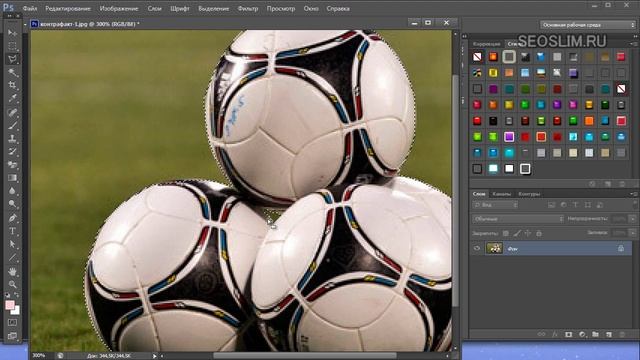The image size is (640, 360).
Task: Open the layer filter type dropdown
Action: [x=496, y=205]
